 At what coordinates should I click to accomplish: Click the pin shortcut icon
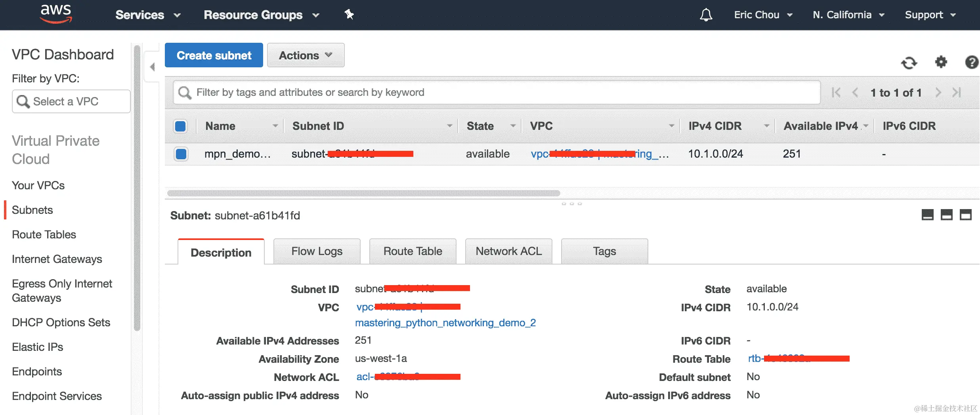tap(349, 15)
